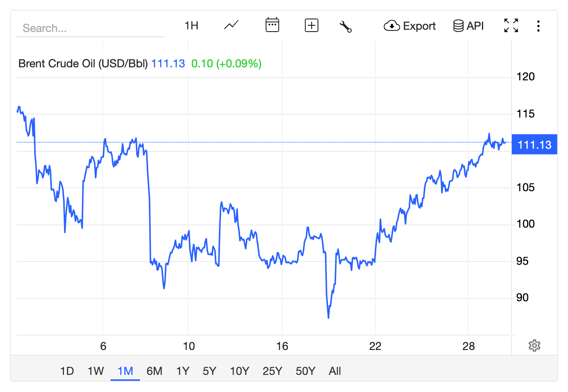This screenshot has width=568, height=392.
Task: Click the date axis label 10
Action: pos(189,346)
